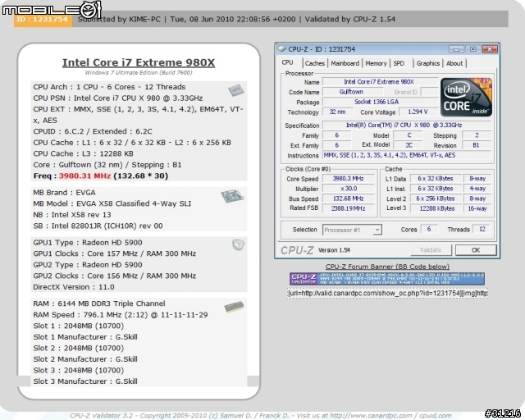Screen dimensions: 525x420
Task: Click the NB Intel X58 rev 13 line
Action: [x=72, y=215]
